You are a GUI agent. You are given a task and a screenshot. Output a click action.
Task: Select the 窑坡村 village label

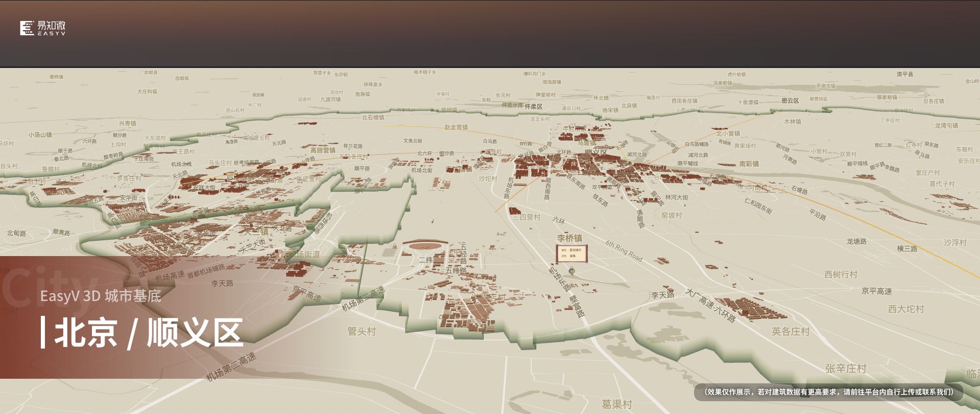point(672,215)
